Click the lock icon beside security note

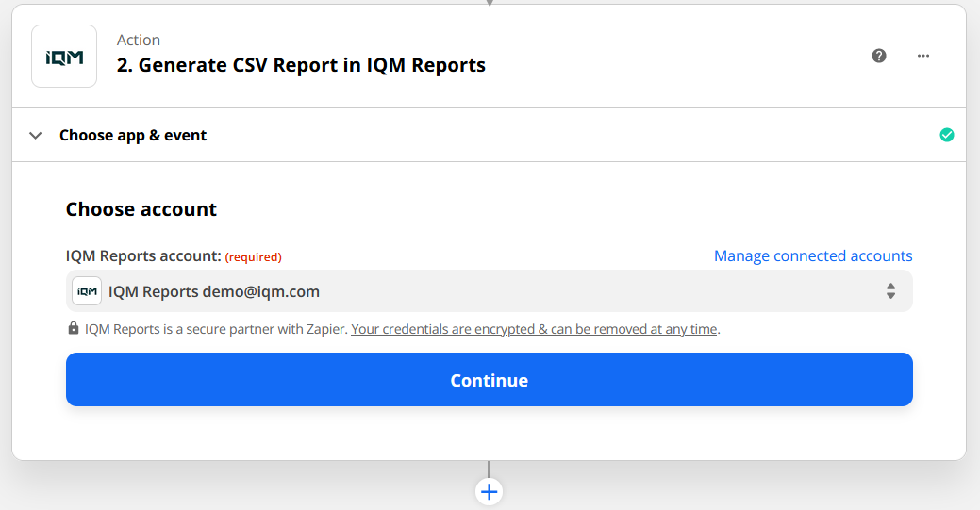click(x=74, y=329)
